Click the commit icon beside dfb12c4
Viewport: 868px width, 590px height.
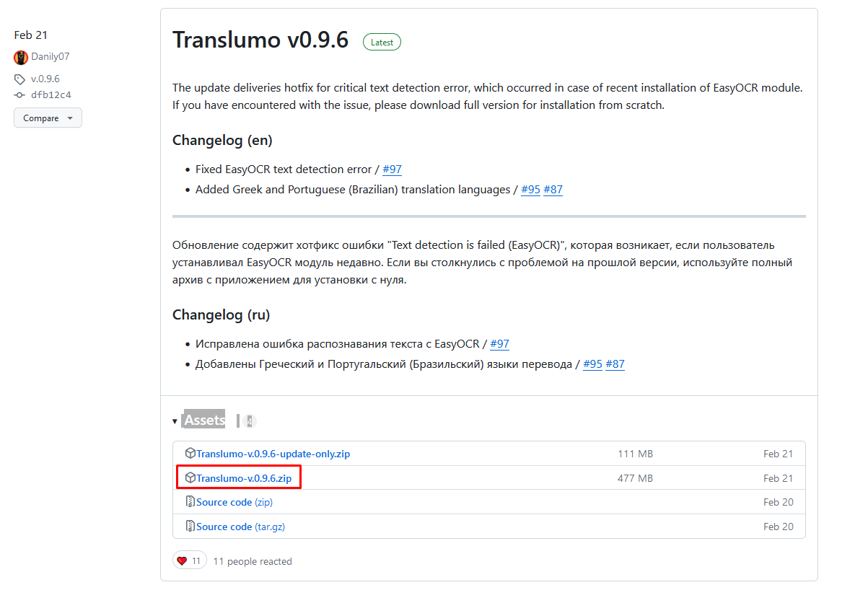click(19, 95)
